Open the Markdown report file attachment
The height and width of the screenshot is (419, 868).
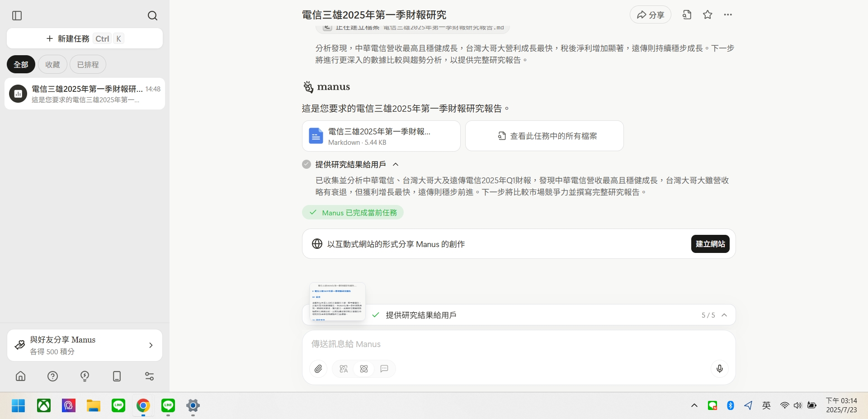pyautogui.click(x=381, y=136)
